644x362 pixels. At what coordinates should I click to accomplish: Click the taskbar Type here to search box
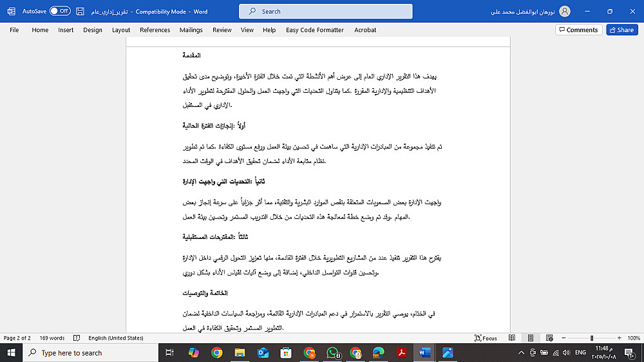click(90, 352)
